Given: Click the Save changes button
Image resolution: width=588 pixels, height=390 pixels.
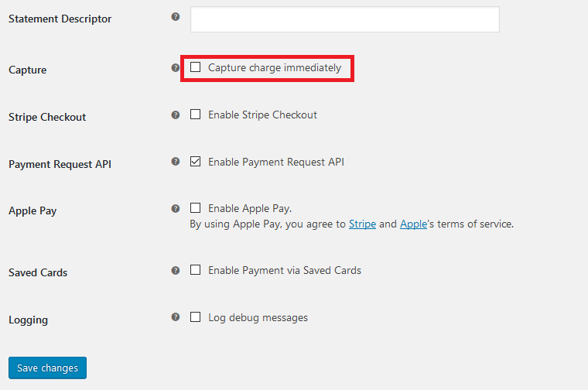Looking at the screenshot, I should coord(48,368).
